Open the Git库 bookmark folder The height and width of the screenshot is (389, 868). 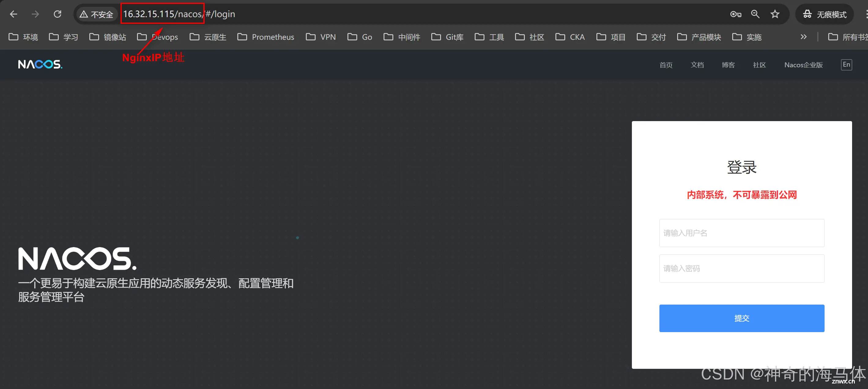[447, 37]
